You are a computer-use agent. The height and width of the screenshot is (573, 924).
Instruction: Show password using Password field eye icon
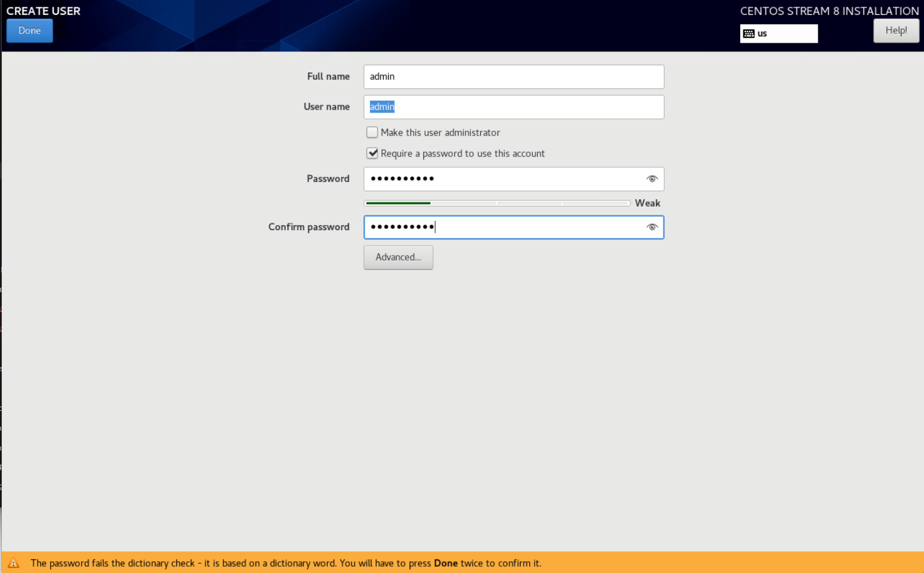[652, 179]
